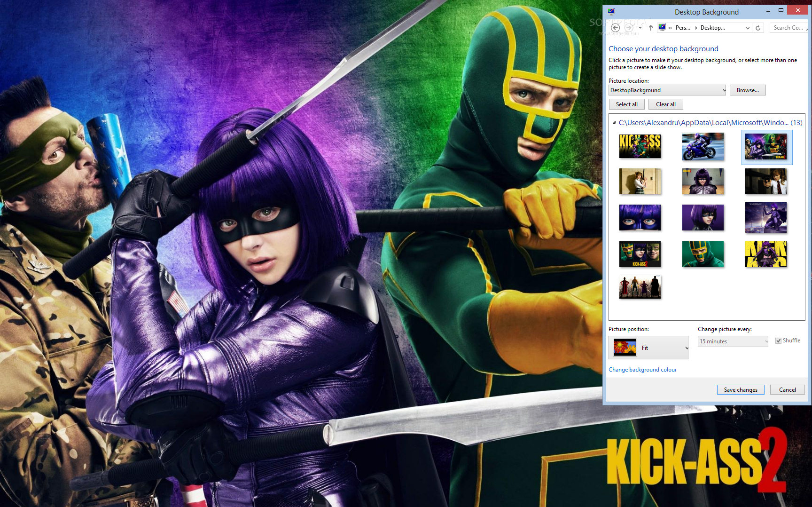This screenshot has height=507, width=812.
Task: Click the Desktop... breadcrumb segment
Action: click(x=712, y=28)
